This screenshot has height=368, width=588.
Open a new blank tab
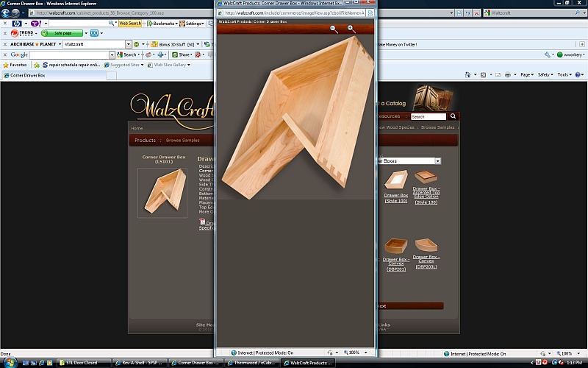click(x=112, y=76)
